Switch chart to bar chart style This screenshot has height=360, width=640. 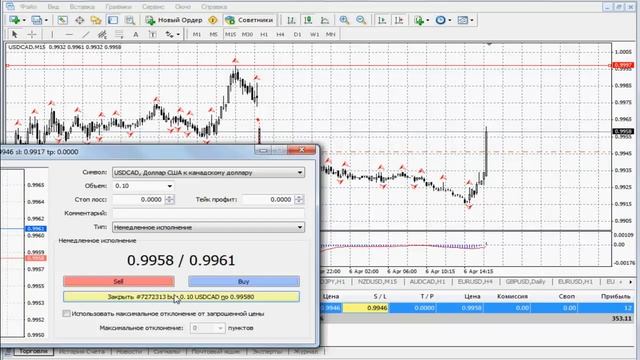(291, 20)
